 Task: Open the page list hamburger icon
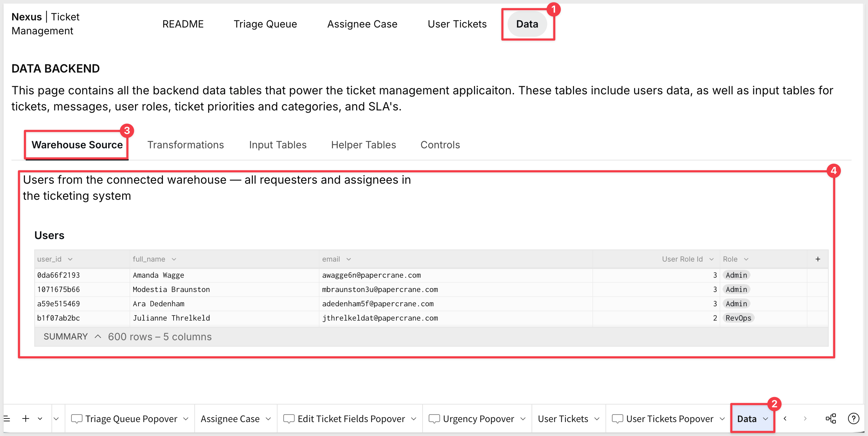click(x=6, y=418)
